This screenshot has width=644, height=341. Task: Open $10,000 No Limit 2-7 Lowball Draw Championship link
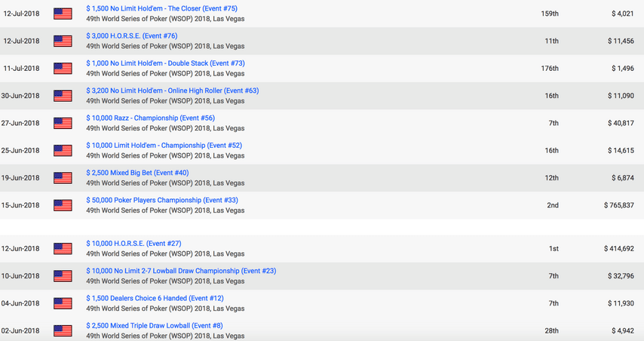pyautogui.click(x=181, y=271)
